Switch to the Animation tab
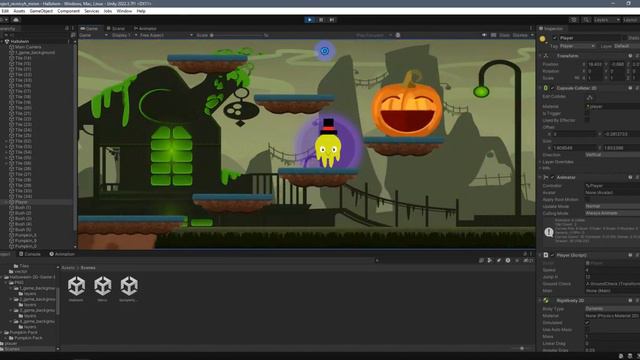640x360 pixels. pyautogui.click(x=62, y=254)
